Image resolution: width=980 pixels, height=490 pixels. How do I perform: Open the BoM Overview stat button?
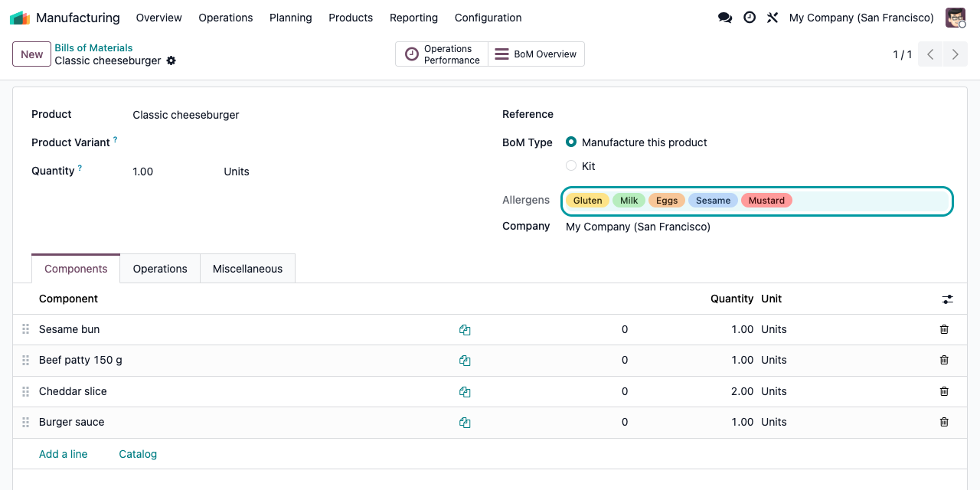pos(536,54)
